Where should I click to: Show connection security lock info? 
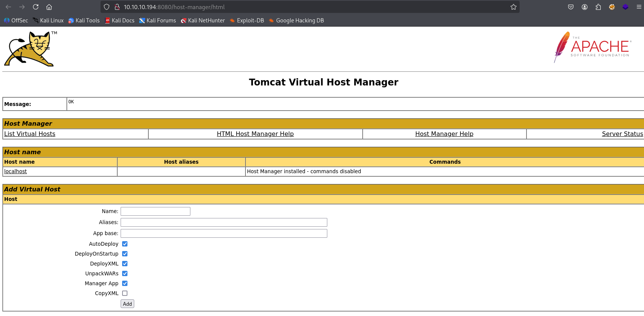pyautogui.click(x=117, y=7)
